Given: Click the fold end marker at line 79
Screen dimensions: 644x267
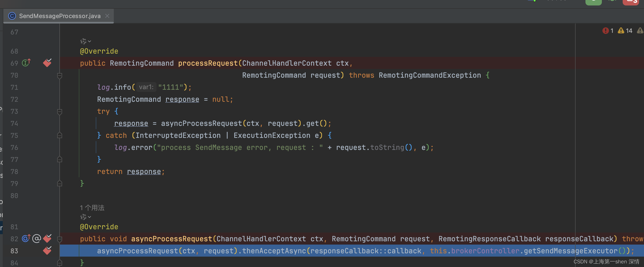Looking at the screenshot, I should pos(60,183).
